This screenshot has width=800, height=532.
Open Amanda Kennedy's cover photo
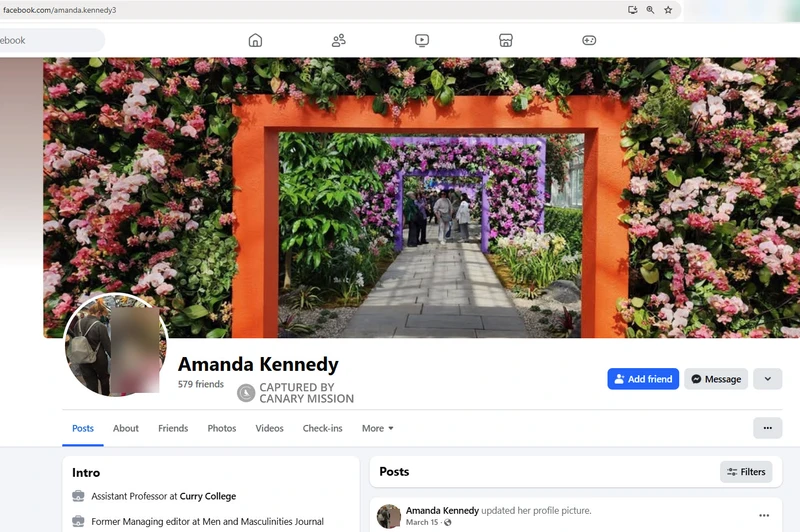[x=421, y=197]
